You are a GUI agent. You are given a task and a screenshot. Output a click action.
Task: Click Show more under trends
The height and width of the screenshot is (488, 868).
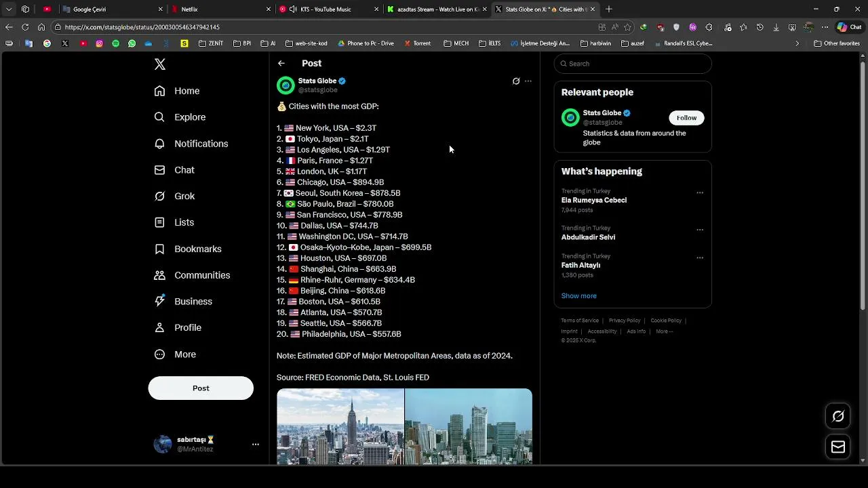point(579,296)
